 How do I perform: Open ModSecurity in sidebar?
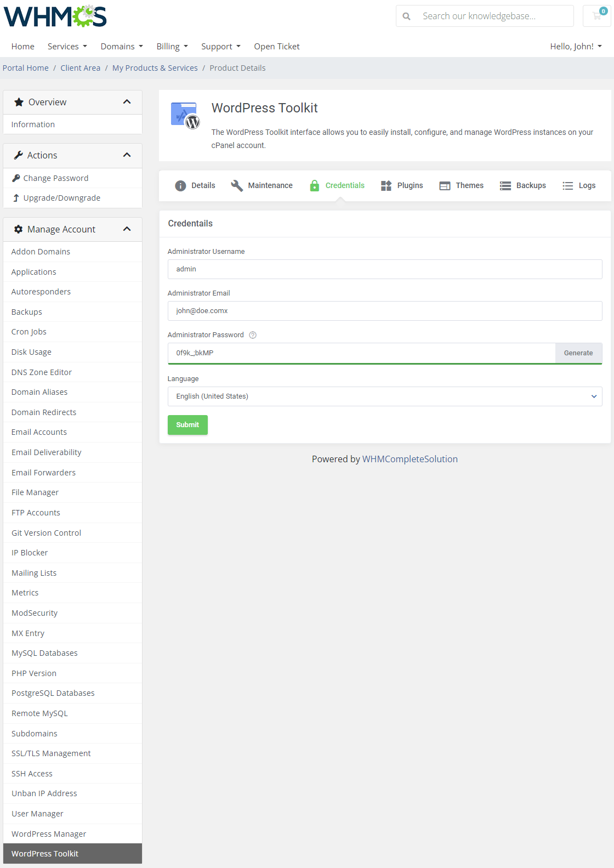pyautogui.click(x=72, y=613)
